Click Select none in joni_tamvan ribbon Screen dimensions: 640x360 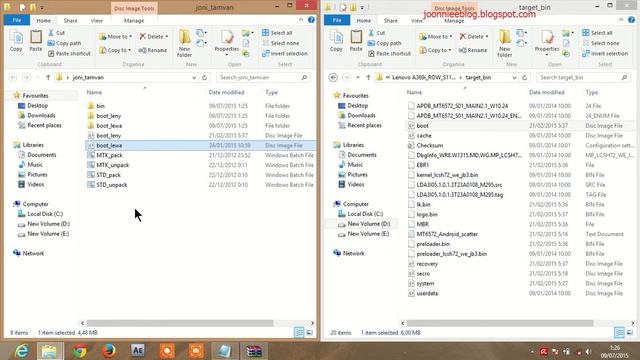[x=281, y=43]
